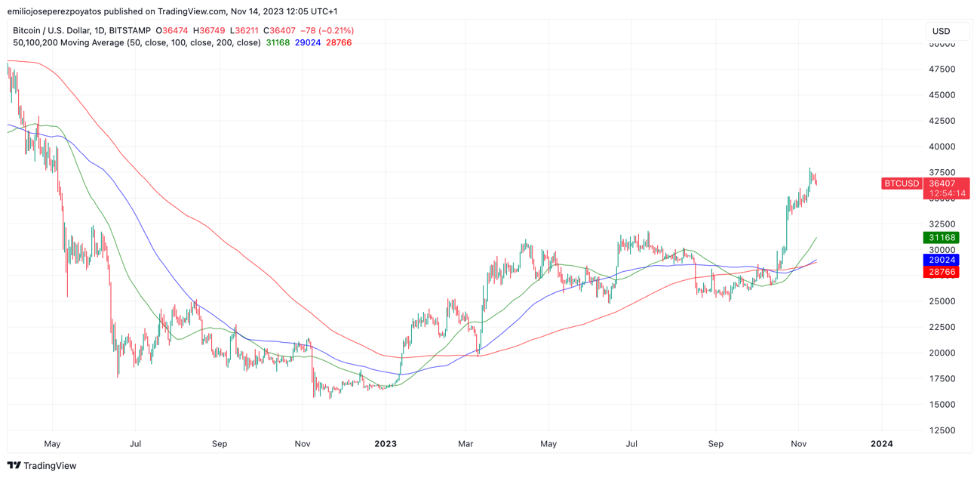Click the 20000 price scale label
The height and width of the screenshot is (478, 980).
(942, 353)
